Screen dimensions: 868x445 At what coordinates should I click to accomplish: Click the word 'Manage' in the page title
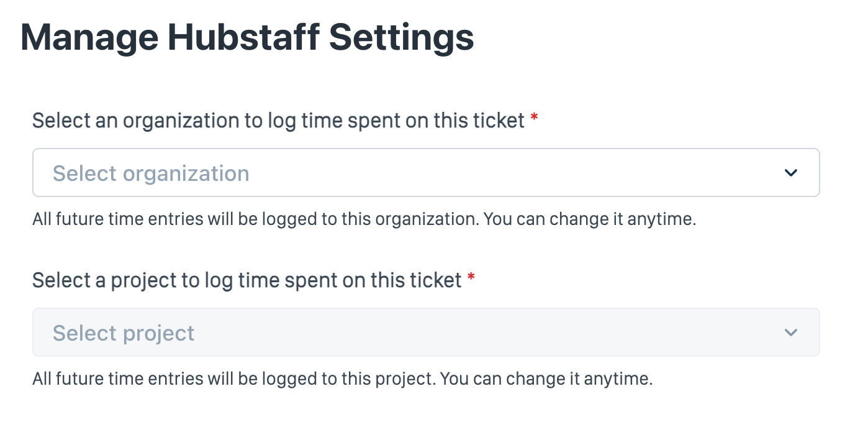[x=89, y=37]
